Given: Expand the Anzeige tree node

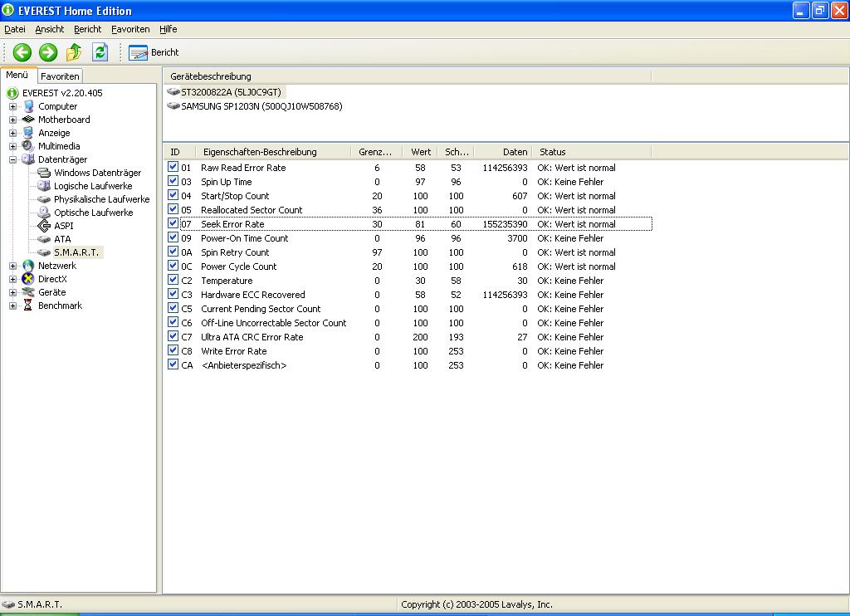Looking at the screenshot, I should (12, 133).
